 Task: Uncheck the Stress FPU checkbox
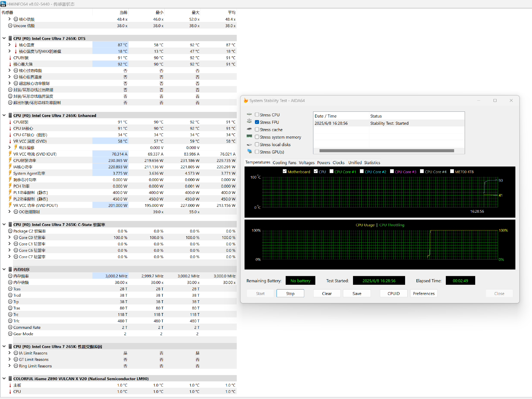[257, 122]
